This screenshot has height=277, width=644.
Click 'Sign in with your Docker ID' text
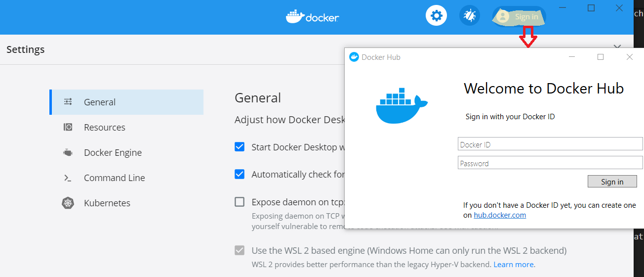click(510, 117)
